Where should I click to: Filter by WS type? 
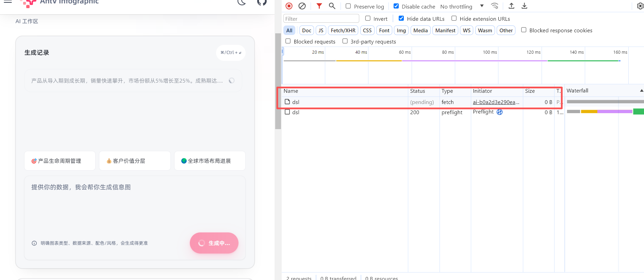point(466,30)
